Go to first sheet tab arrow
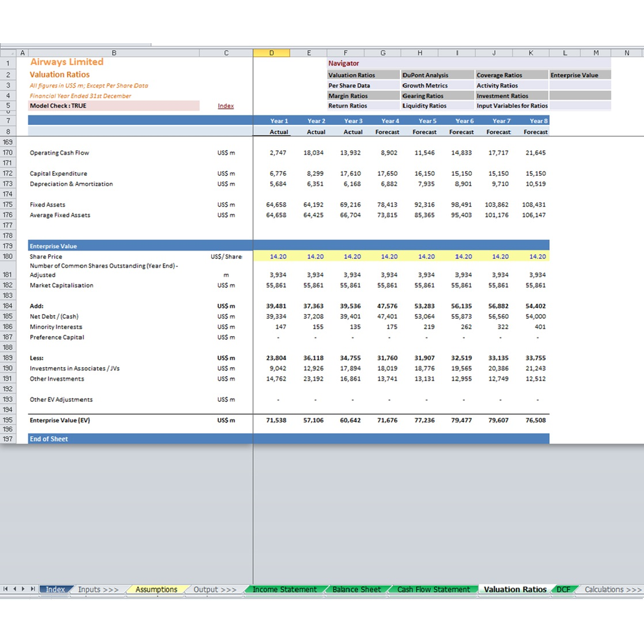Screen dimensions: 644x644 click(5, 589)
